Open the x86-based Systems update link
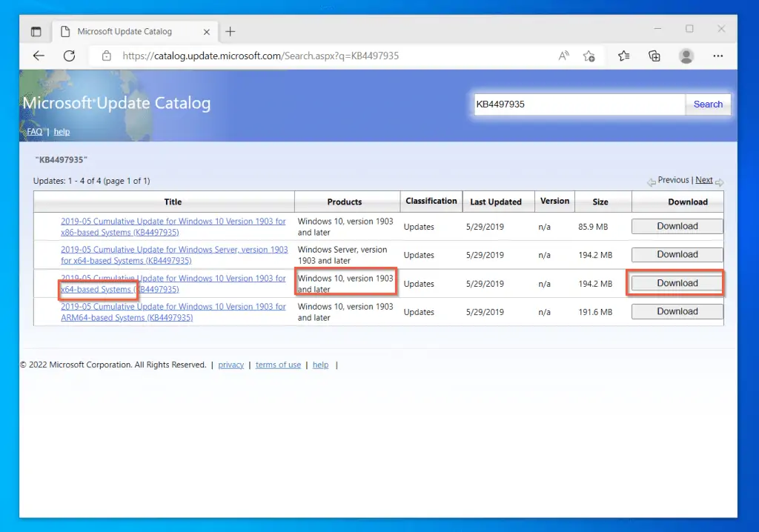Screen dimensions: 759x532 173,227
